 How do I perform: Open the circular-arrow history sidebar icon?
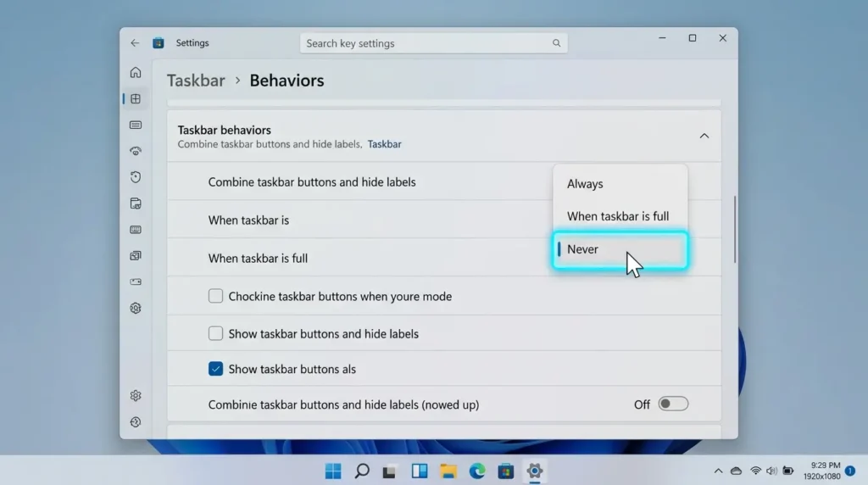(x=136, y=177)
